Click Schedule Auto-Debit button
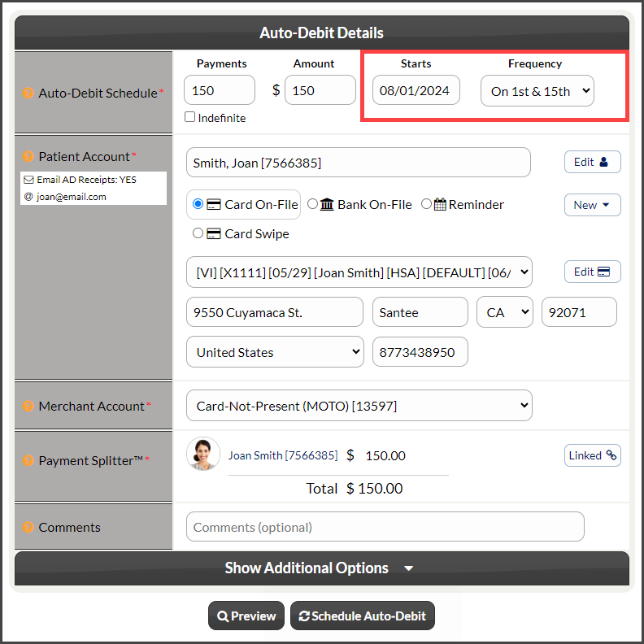This screenshot has height=644, width=644. (363, 616)
